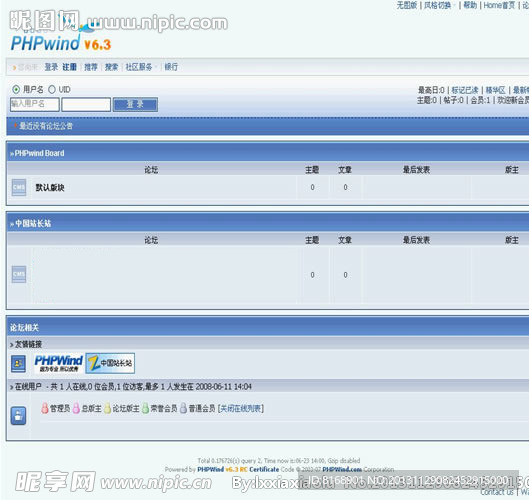Open the 中国站长站 friend-link banner

tap(110, 363)
